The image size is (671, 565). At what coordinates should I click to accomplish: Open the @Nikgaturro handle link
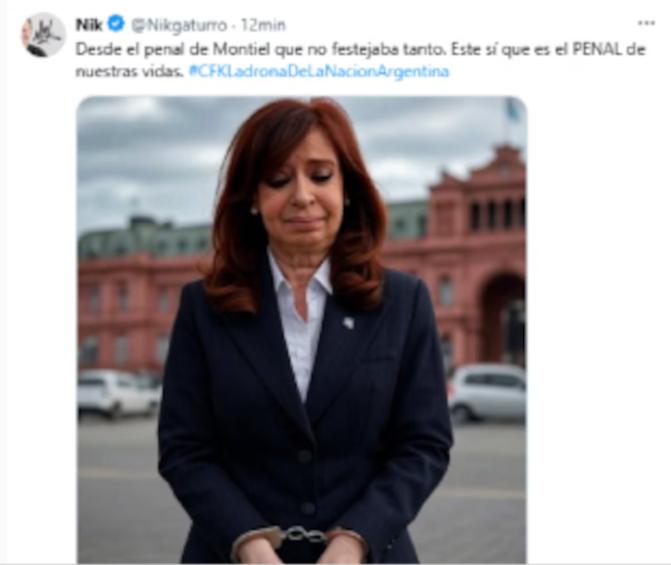(x=178, y=26)
